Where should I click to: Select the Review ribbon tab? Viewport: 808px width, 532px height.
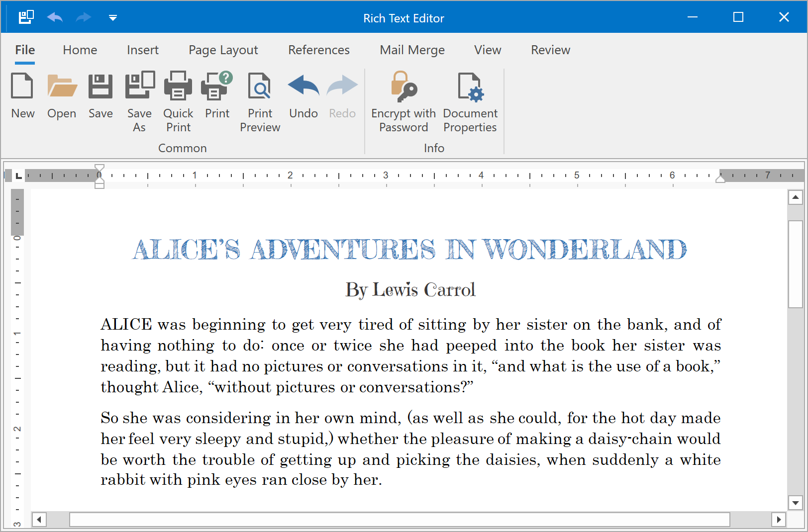click(x=550, y=50)
